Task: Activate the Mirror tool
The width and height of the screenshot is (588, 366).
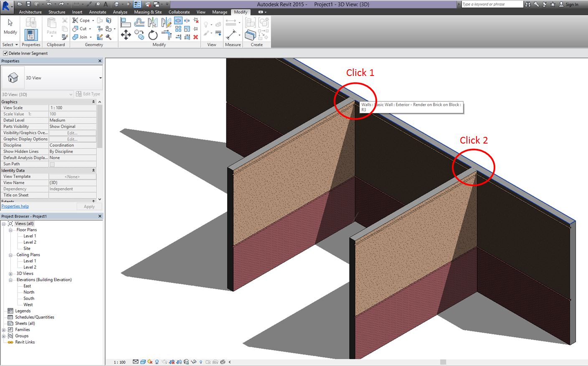Action: (153, 23)
